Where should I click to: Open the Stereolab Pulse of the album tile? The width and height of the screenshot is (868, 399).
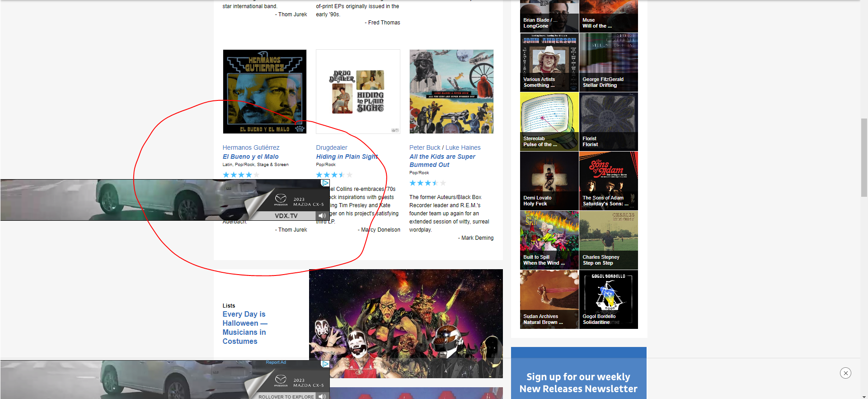click(549, 122)
